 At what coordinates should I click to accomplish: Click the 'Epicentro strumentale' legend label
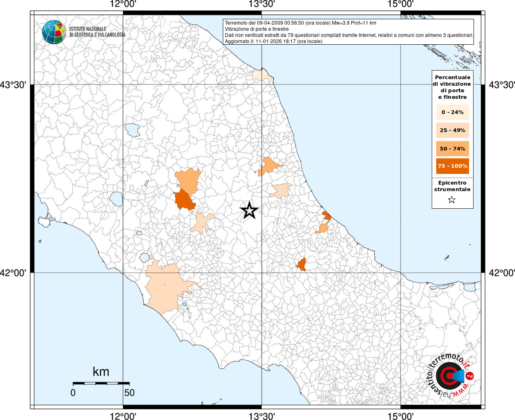coord(452,186)
